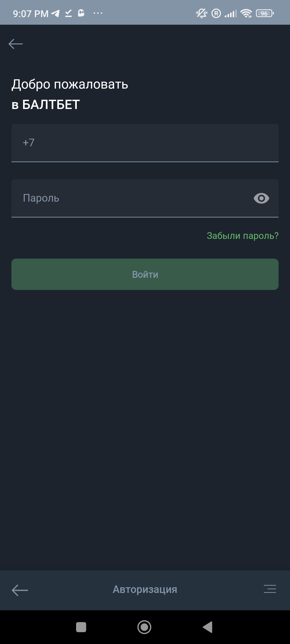
Task: Tap the Wi-Fi status icon
Action: pos(246,13)
